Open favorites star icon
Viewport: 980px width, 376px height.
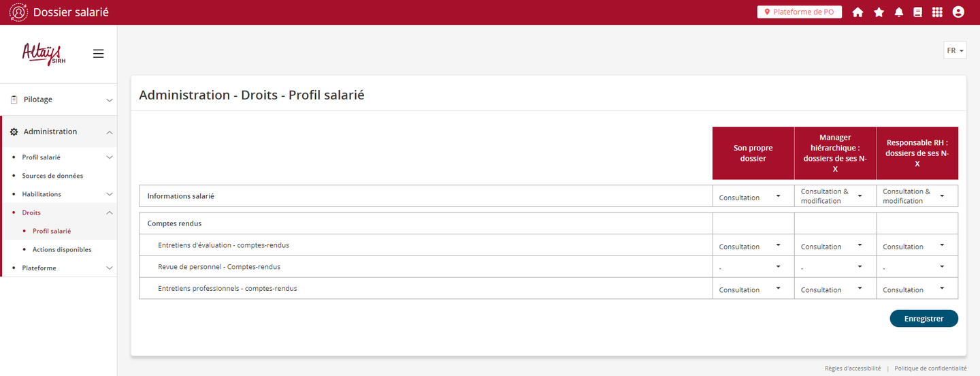coord(879,12)
